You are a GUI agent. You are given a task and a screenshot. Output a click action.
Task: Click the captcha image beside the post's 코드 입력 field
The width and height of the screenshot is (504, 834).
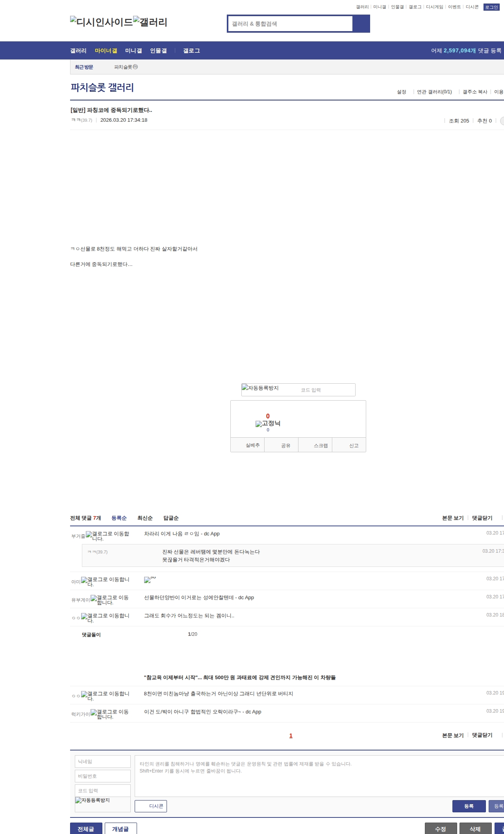click(x=260, y=388)
